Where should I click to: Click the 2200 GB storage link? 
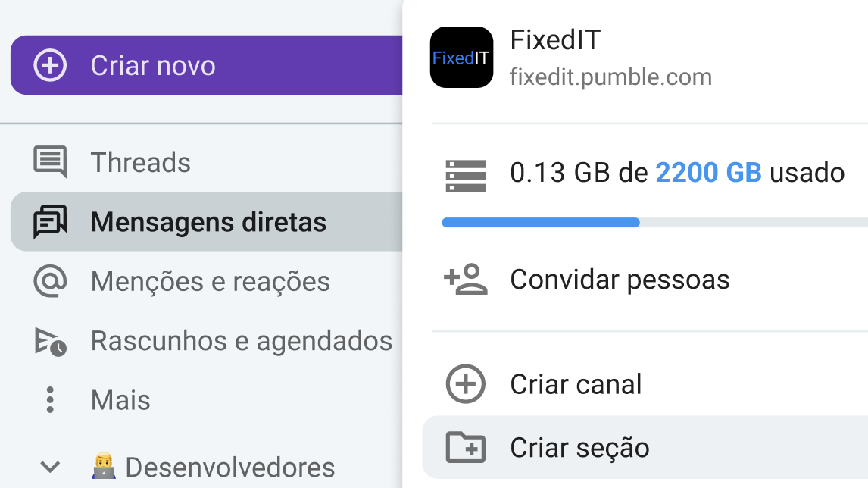(x=708, y=173)
